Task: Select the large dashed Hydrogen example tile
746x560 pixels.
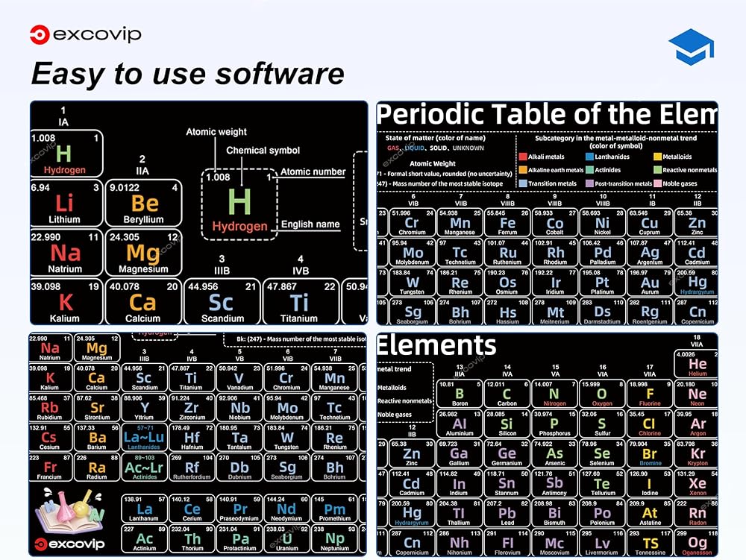Action: 239,204
